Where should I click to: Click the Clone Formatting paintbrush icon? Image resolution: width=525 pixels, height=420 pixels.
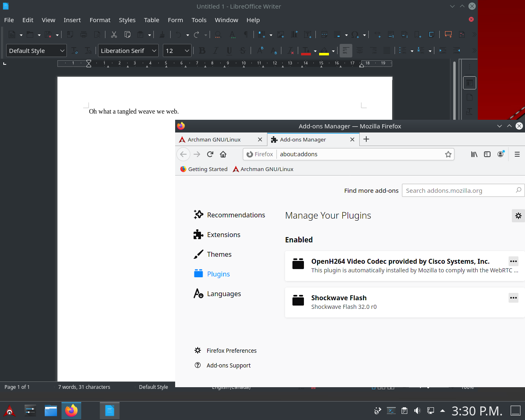point(162,34)
